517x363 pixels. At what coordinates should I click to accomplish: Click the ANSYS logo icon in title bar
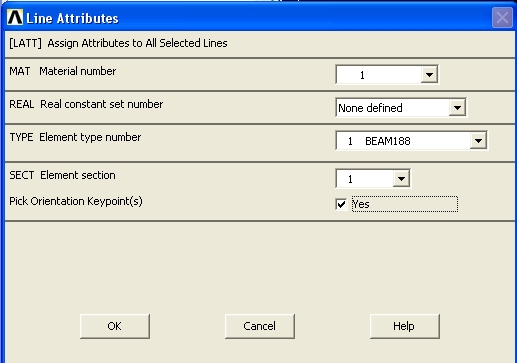(x=15, y=17)
